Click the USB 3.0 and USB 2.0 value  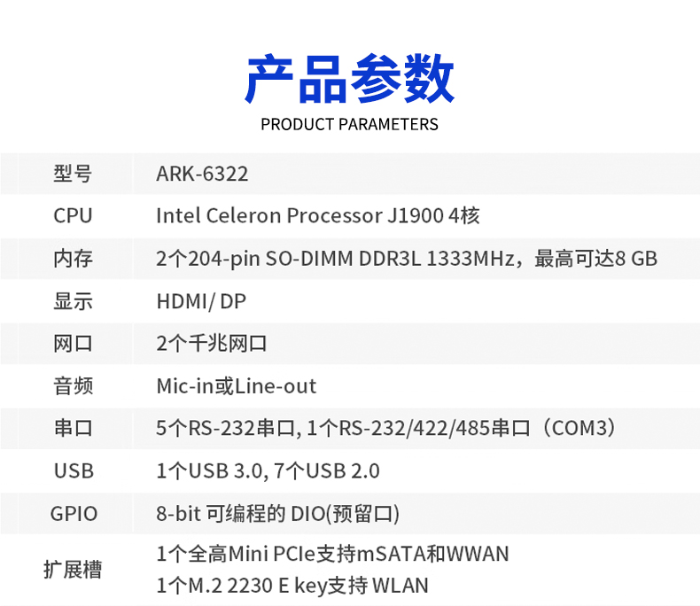[x=268, y=471]
